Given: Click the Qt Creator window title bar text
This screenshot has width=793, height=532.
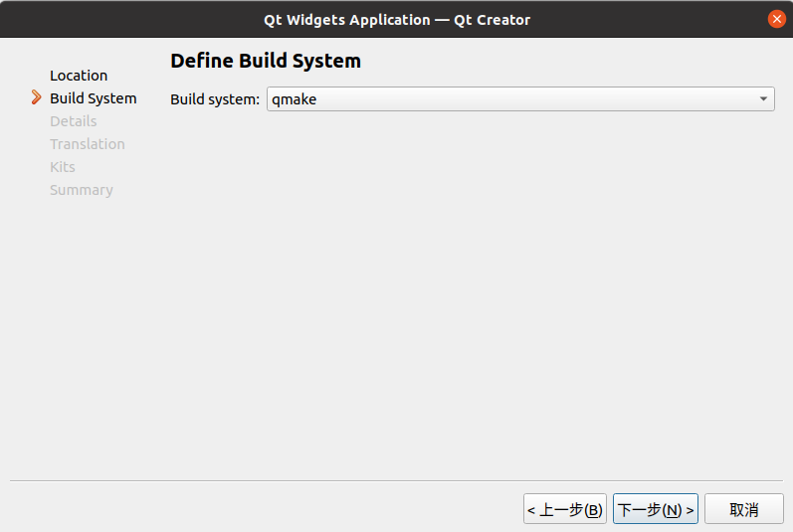Looking at the screenshot, I should click(397, 20).
